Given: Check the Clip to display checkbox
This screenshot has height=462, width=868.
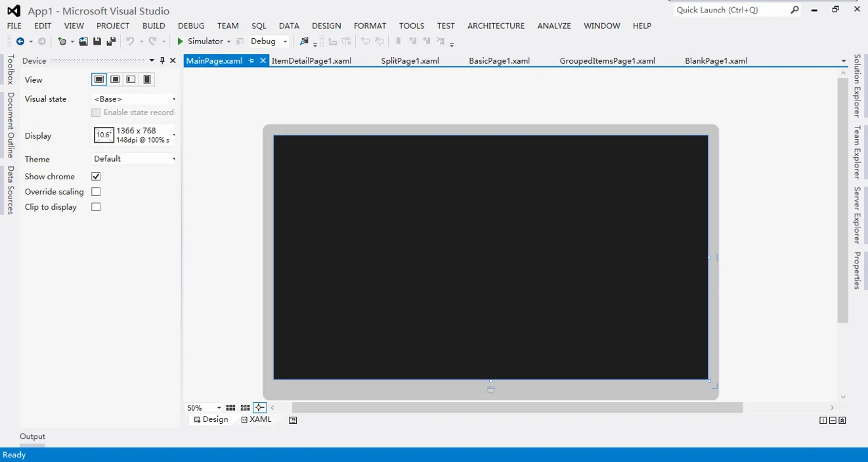Looking at the screenshot, I should 96,207.
